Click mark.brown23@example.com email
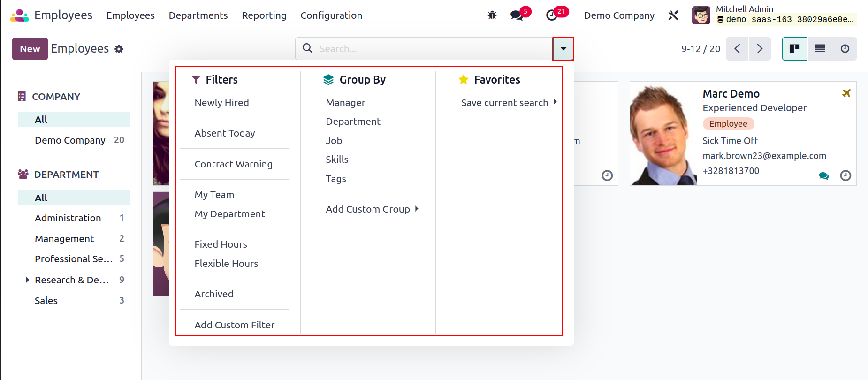 click(x=764, y=156)
